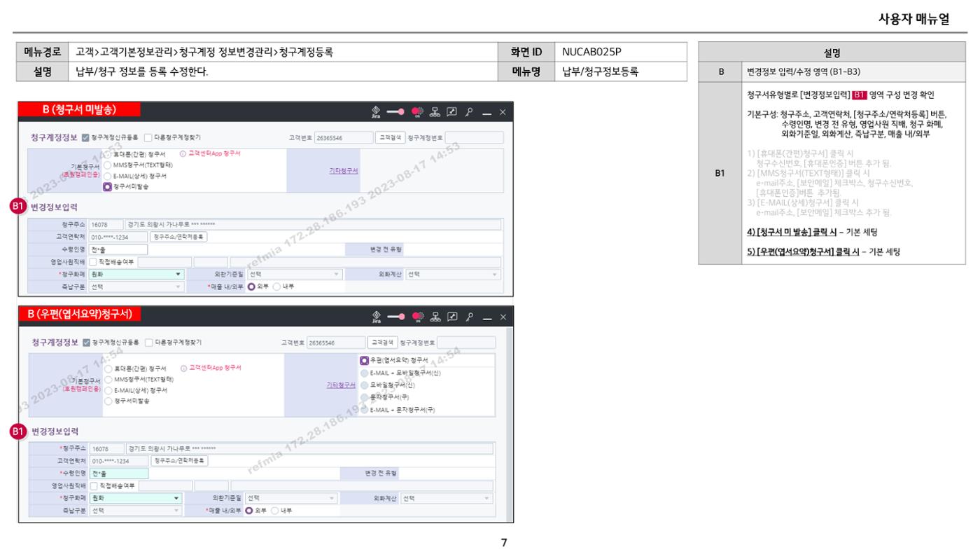980x552 pixels.
Task: Click 고객번호 field in 청구서 미발송 window
Action: (343, 137)
